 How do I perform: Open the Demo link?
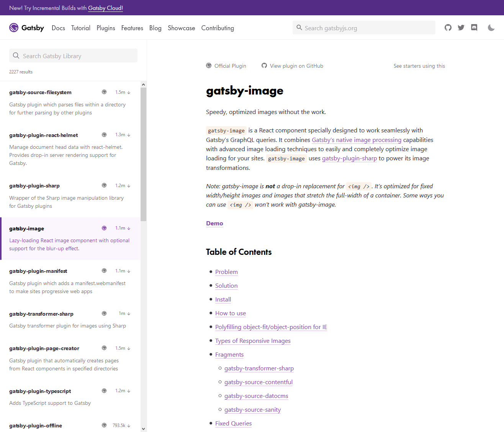[x=214, y=223]
